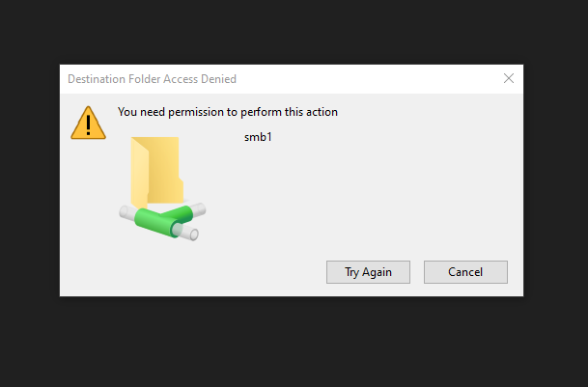Click the exclamation mark inside the warning sign
Screen dimensions: 588x387
point(88,124)
